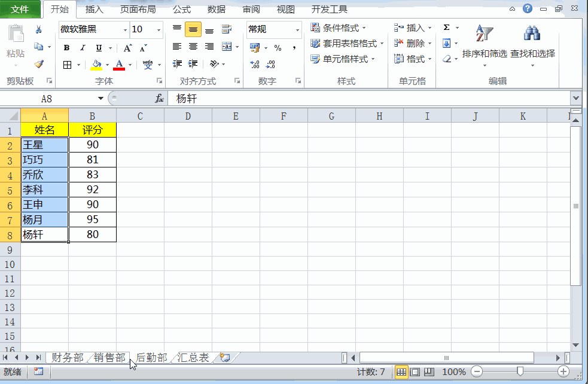Switch to 数据 ribbon tab
The height and width of the screenshot is (384, 588).
217,10
